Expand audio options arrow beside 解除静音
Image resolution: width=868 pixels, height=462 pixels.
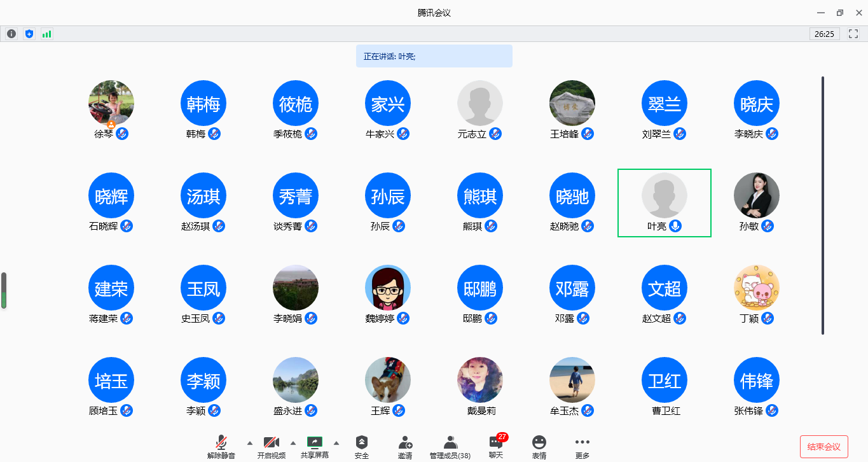click(x=249, y=443)
